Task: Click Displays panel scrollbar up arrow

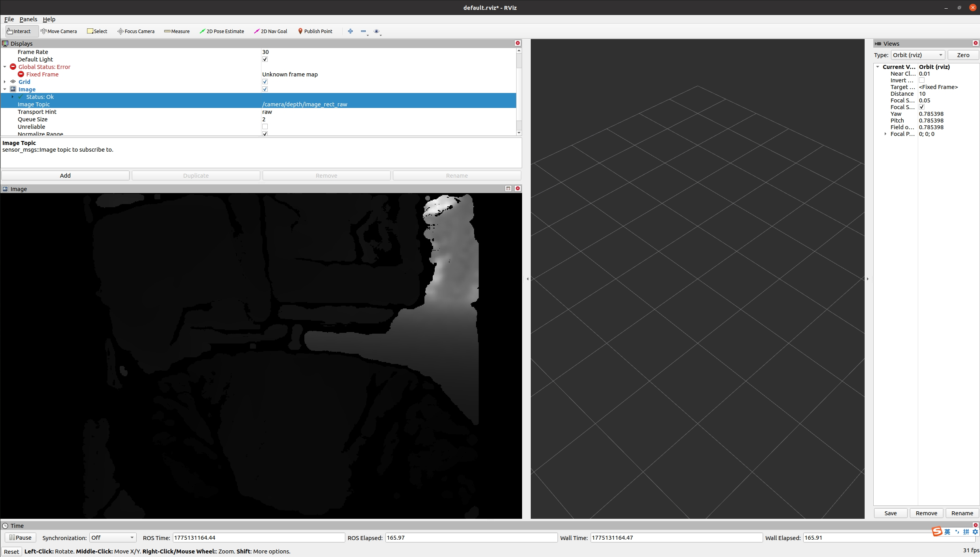Action: coord(519,50)
